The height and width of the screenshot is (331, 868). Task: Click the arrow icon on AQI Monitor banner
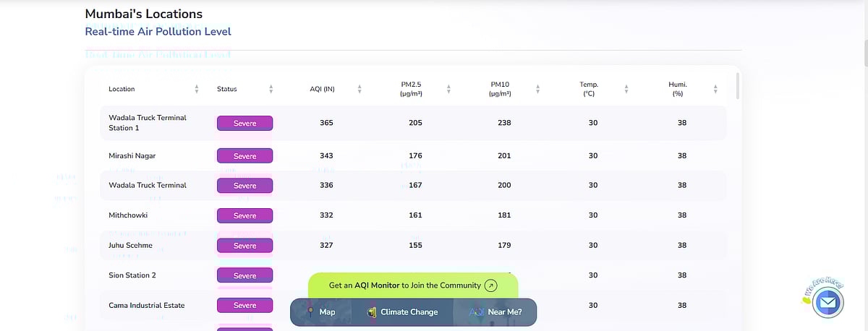click(x=491, y=285)
